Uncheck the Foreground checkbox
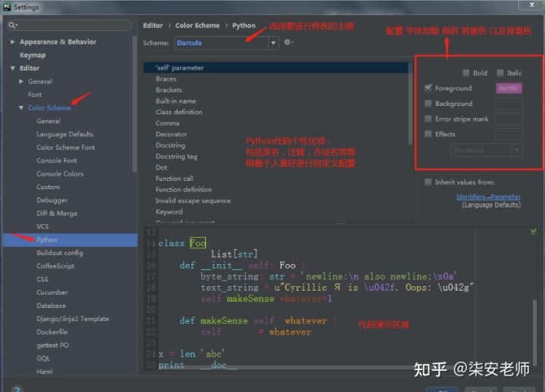 [x=428, y=89]
